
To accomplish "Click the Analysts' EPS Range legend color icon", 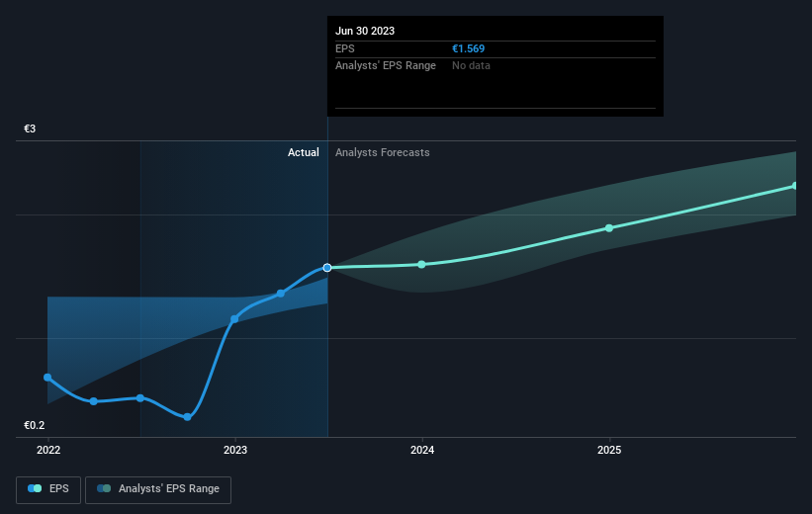I will (x=104, y=488).
